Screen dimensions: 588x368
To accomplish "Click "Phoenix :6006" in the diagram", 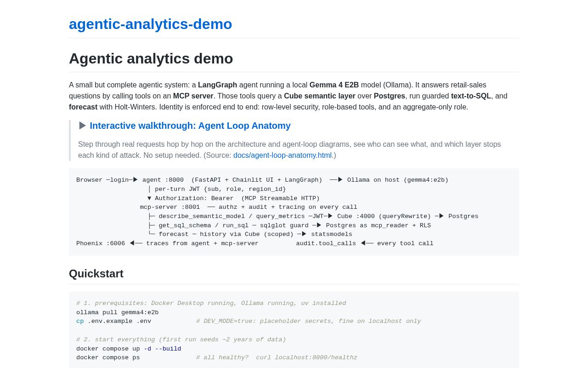I will tap(101, 243).
